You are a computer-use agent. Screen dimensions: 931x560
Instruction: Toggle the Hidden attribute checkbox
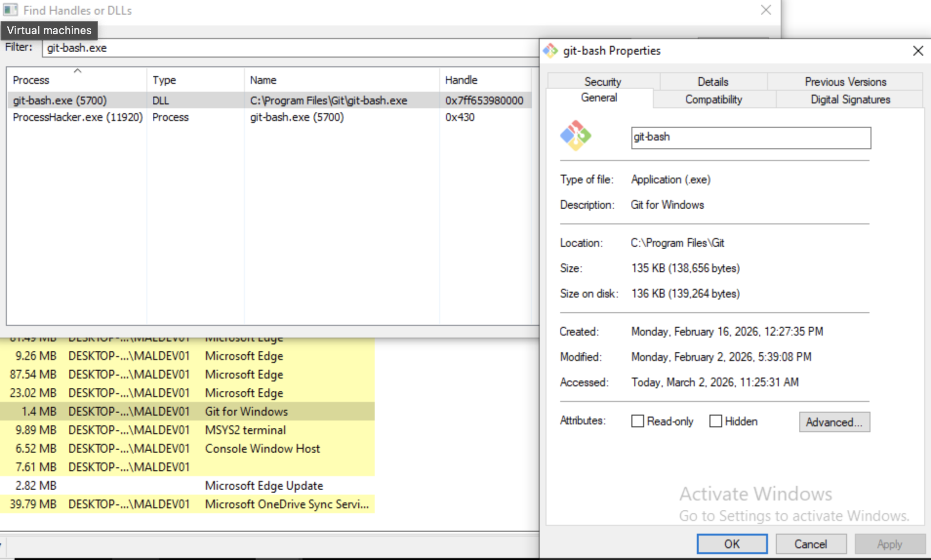(x=715, y=421)
